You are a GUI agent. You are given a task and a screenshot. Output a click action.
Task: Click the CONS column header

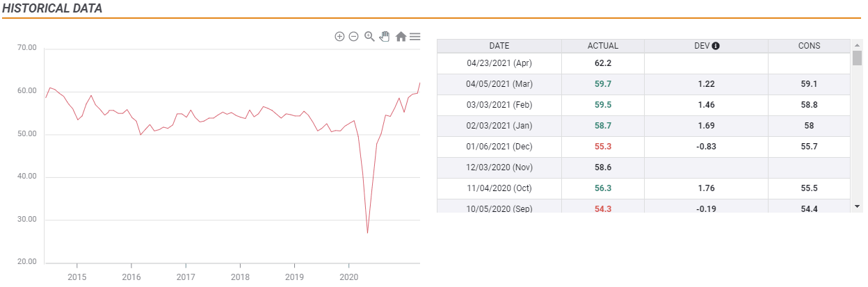[x=809, y=46]
